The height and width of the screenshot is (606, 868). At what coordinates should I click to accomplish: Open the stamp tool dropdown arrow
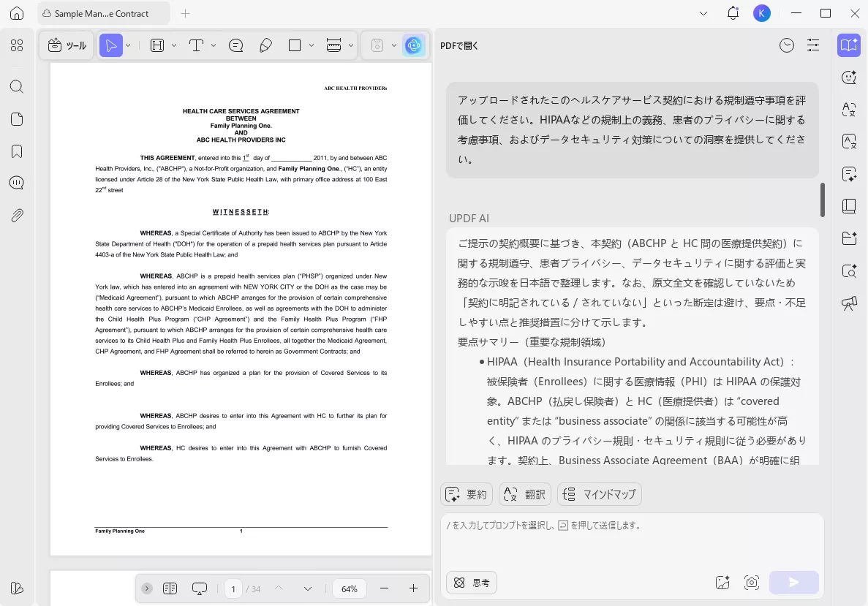coord(394,45)
